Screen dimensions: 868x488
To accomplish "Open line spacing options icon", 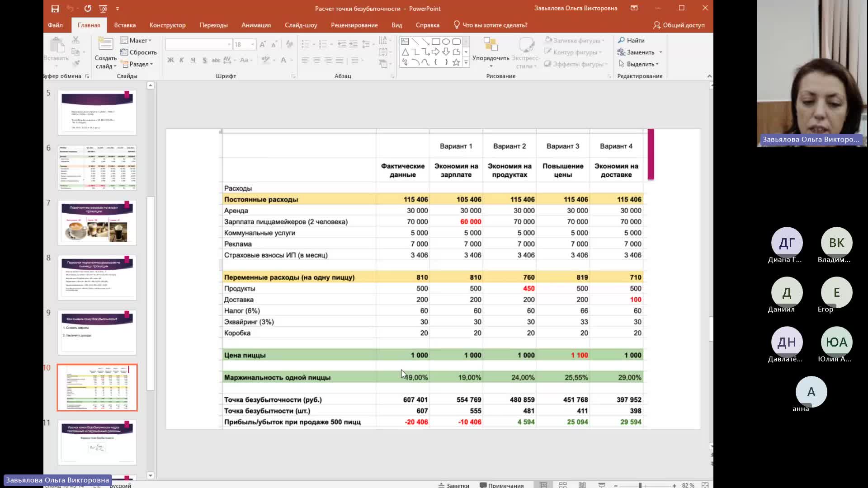I will point(366,44).
